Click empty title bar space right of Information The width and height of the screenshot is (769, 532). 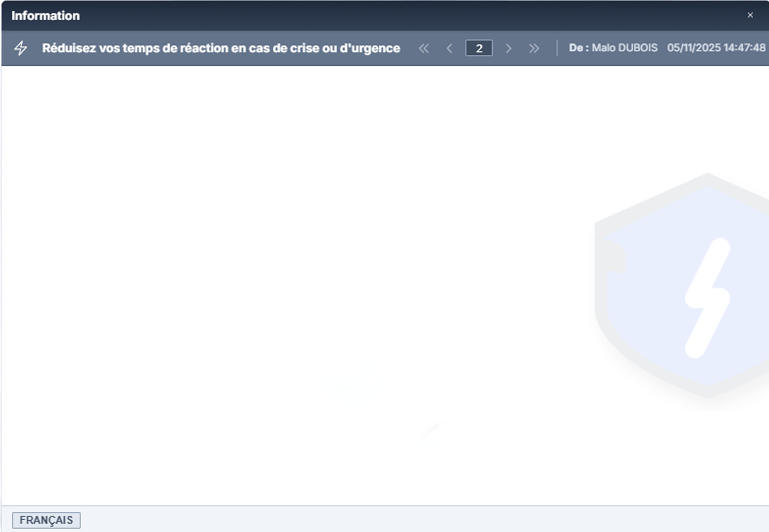pos(414,16)
